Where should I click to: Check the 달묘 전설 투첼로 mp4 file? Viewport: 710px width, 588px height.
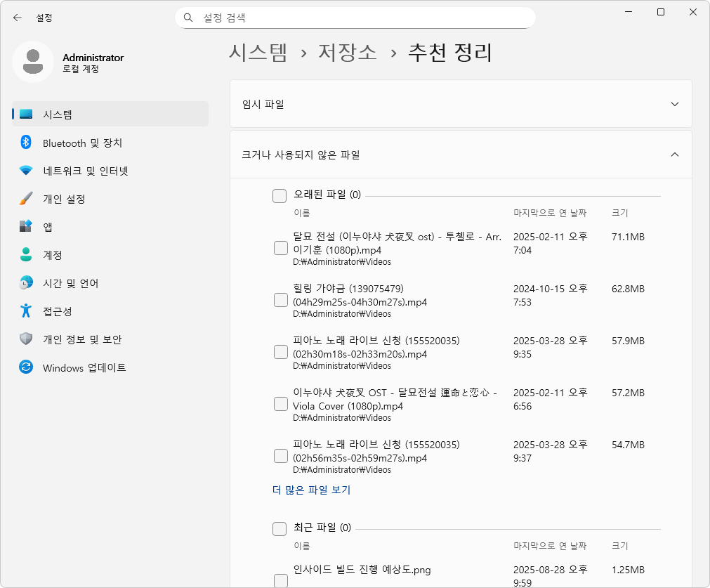(x=281, y=248)
